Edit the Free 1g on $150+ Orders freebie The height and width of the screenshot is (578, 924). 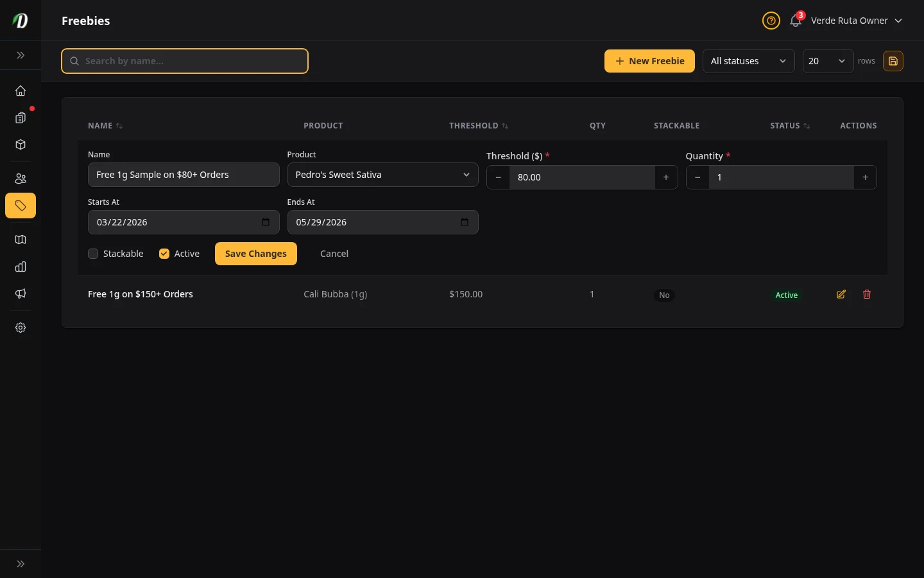pos(841,294)
